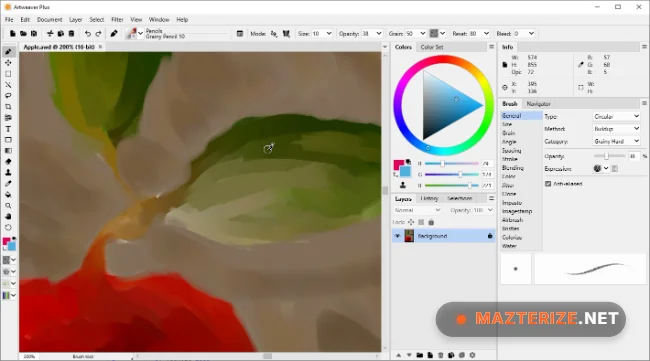Toggle Anti-aliased checkbox
Image resolution: width=650 pixels, height=361 pixels.
pos(548,184)
